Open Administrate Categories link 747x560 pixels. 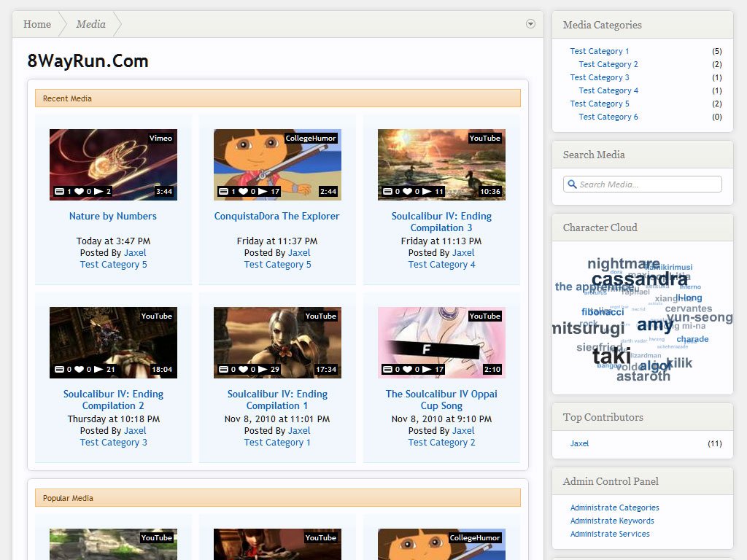(614, 507)
